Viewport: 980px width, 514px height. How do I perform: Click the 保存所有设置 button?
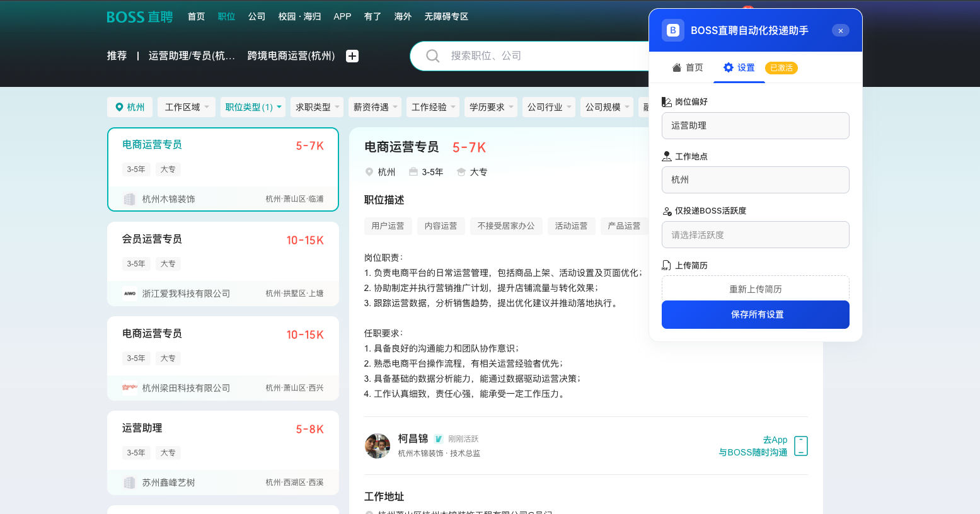click(x=756, y=314)
